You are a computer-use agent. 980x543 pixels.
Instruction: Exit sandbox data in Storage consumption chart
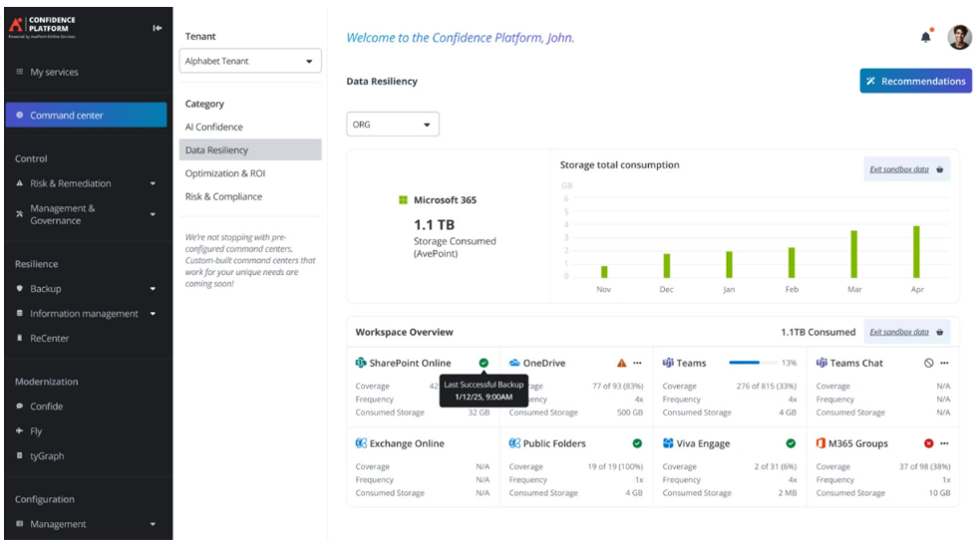pyautogui.click(x=899, y=169)
